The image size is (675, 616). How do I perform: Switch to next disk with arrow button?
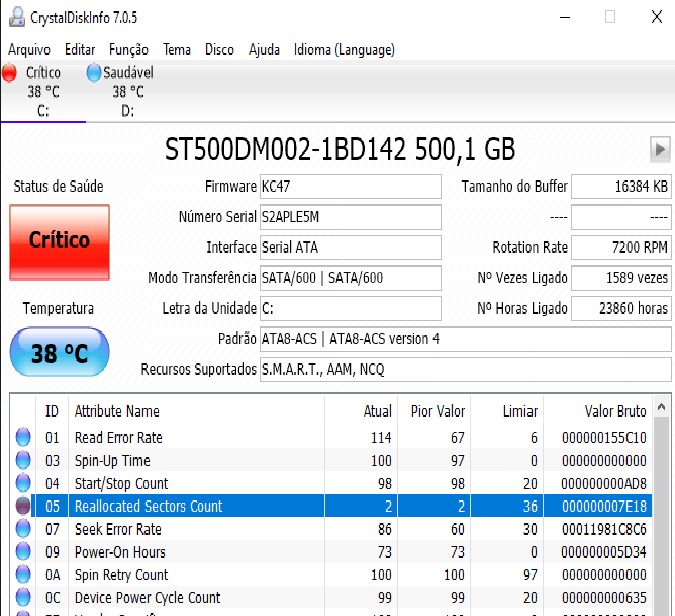click(660, 149)
